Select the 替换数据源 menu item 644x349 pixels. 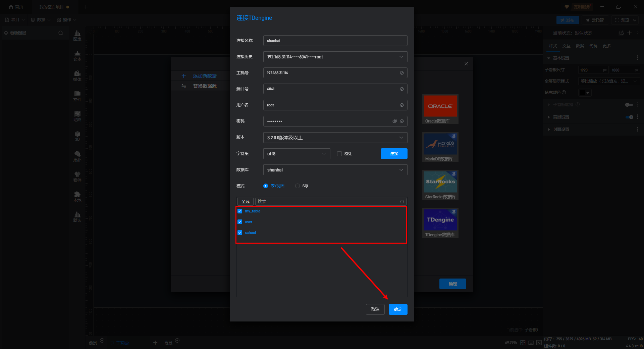pos(205,86)
